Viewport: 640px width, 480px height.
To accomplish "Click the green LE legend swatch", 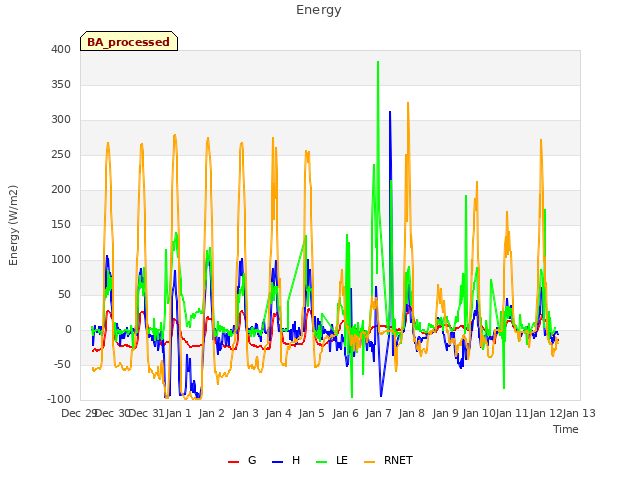I will [x=322, y=462].
